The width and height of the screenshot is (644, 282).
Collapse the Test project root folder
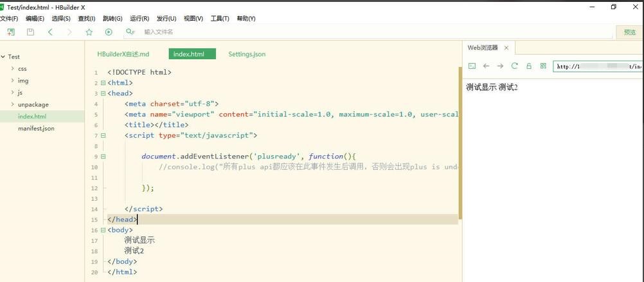point(3,57)
